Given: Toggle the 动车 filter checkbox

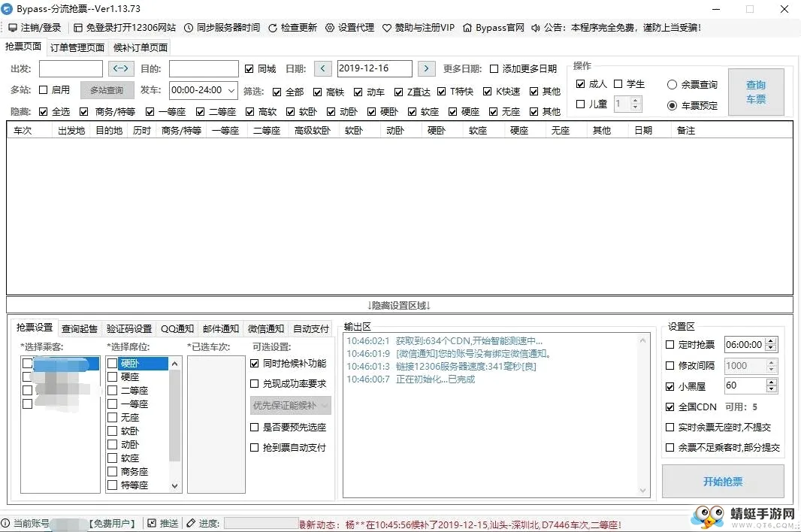Looking at the screenshot, I should tap(358, 92).
